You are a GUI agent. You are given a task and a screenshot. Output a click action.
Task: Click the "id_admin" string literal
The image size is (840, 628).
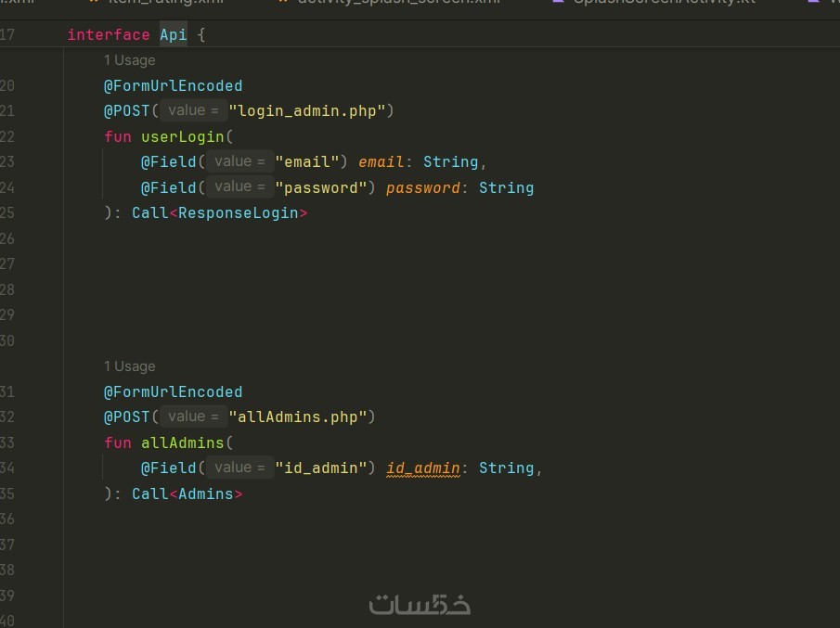point(321,468)
